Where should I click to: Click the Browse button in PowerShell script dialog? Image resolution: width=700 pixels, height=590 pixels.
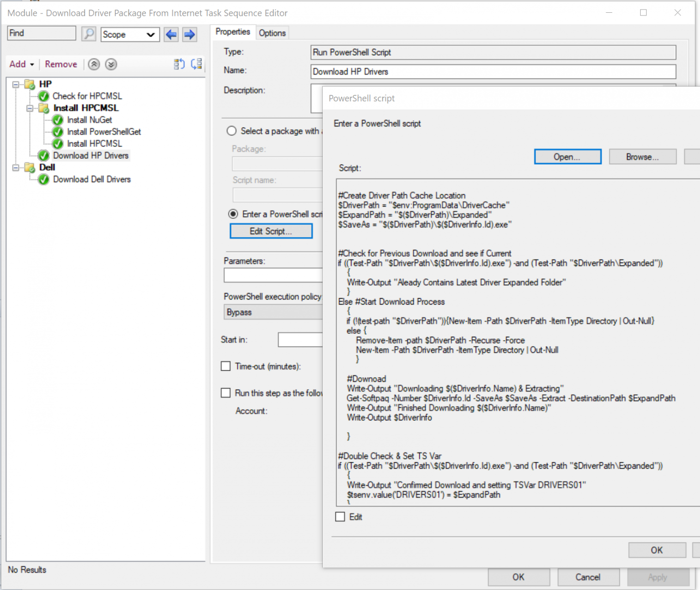(x=642, y=156)
